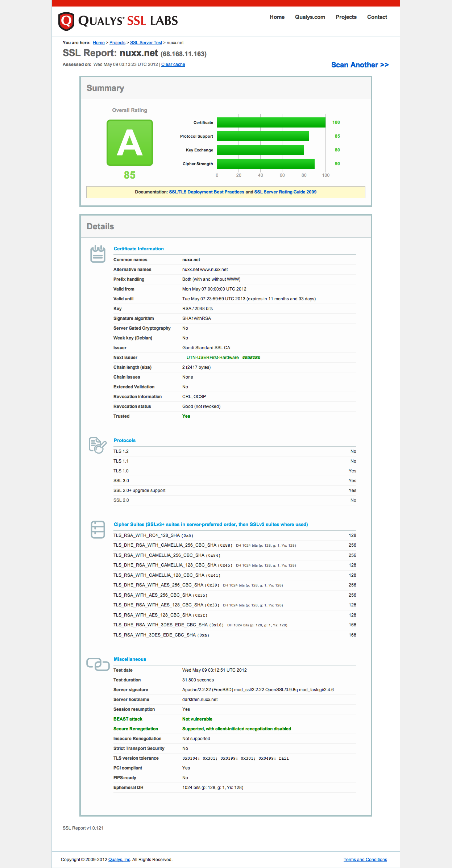Click the Ephemeral DH 1024 bits value
This screenshot has width=452, height=868.
pos(213,788)
